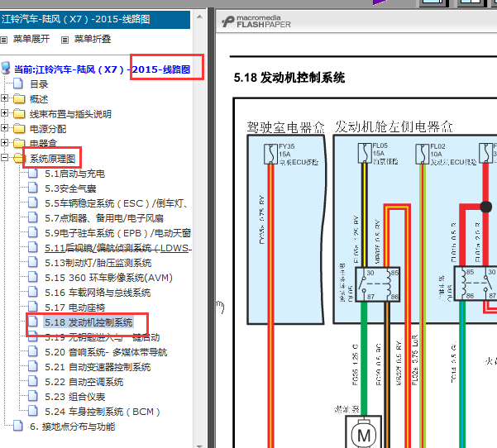Click the 菜单折叠 collapse-all link
This screenshot has width=497, height=448.
tap(93, 39)
